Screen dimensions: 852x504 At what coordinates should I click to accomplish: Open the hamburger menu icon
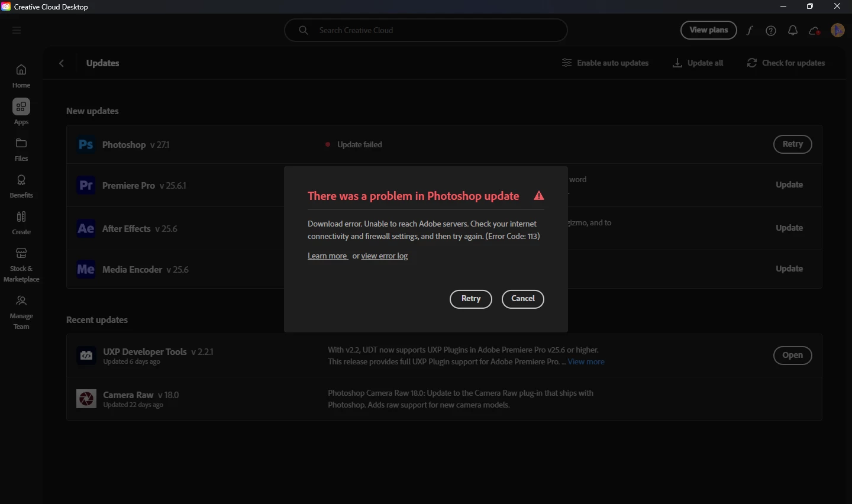click(x=17, y=30)
